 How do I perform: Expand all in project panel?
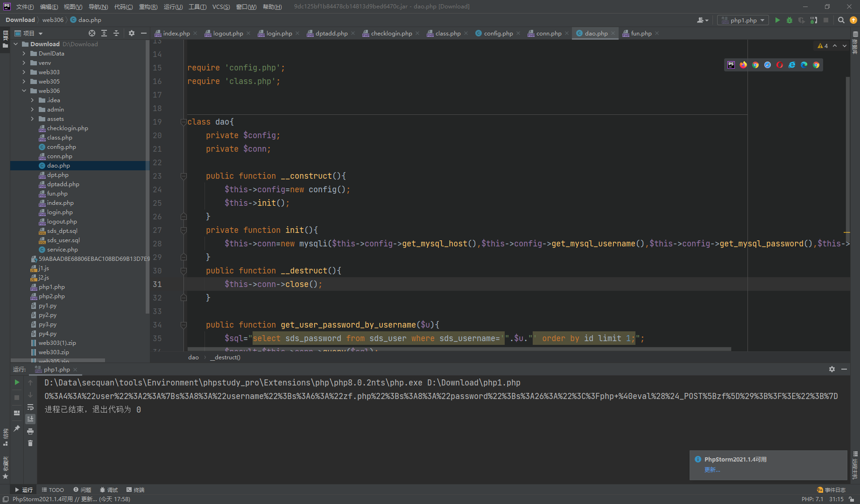tap(104, 33)
